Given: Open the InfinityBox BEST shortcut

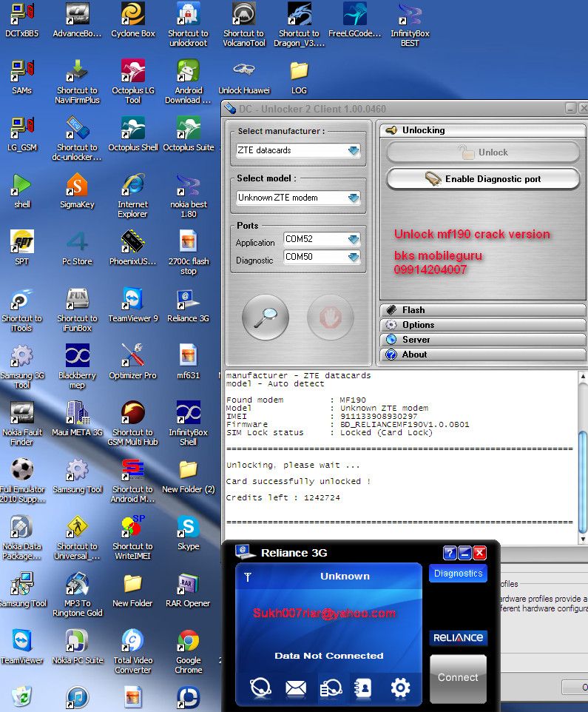Looking at the screenshot, I should point(410,25).
